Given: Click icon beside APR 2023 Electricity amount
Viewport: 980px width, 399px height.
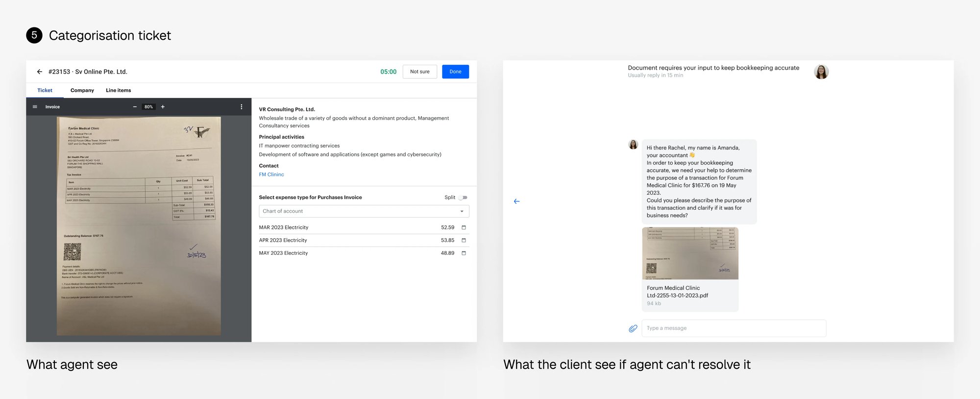Looking at the screenshot, I should click(464, 240).
